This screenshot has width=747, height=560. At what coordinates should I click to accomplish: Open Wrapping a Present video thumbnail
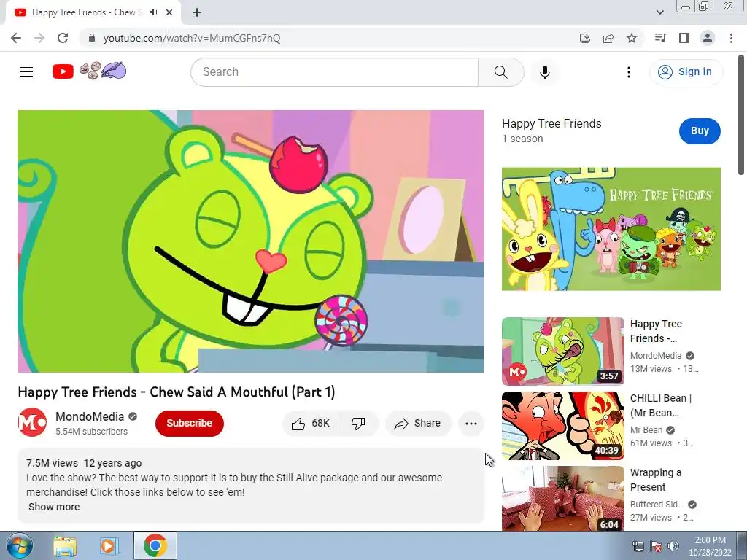point(562,499)
